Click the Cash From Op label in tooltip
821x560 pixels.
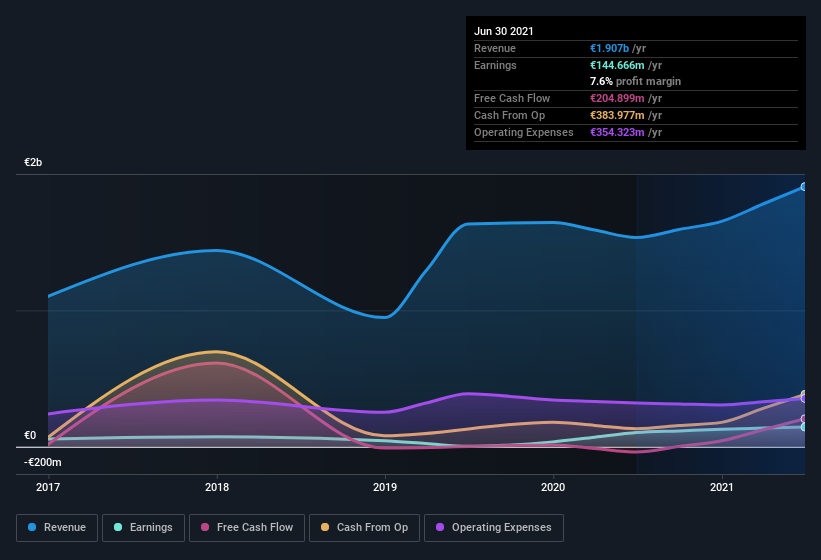509,115
